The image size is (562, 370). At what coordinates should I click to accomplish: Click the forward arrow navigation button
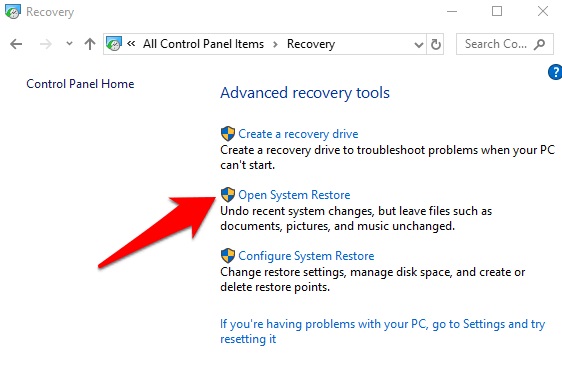[46, 44]
